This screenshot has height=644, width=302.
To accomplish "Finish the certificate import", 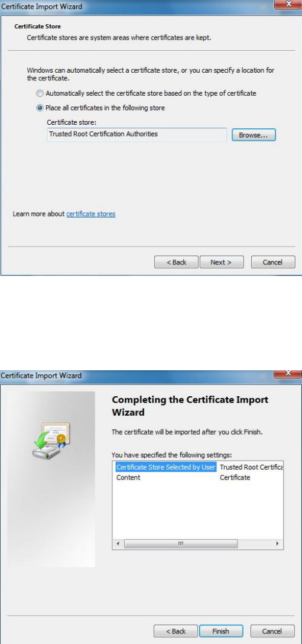I will point(221,631).
